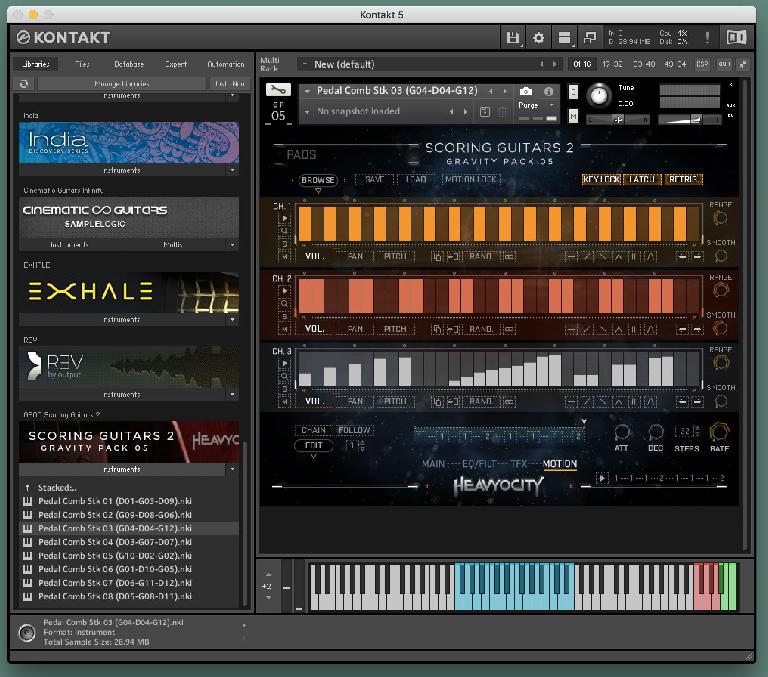The width and height of the screenshot is (768, 677).
Task: Click the panic exclamation mark button
Action: coord(707,38)
